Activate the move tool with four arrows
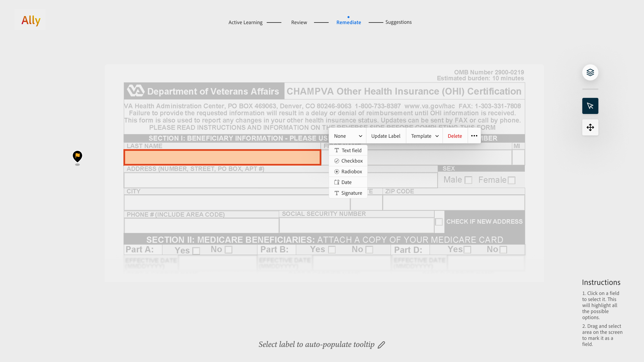This screenshot has width=644, height=362. point(590,127)
